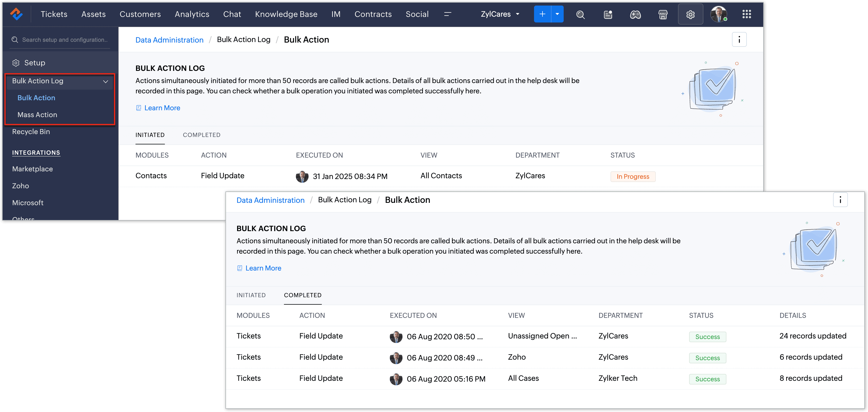Open the apps grid launcher icon
The image size is (868, 412).
(747, 14)
